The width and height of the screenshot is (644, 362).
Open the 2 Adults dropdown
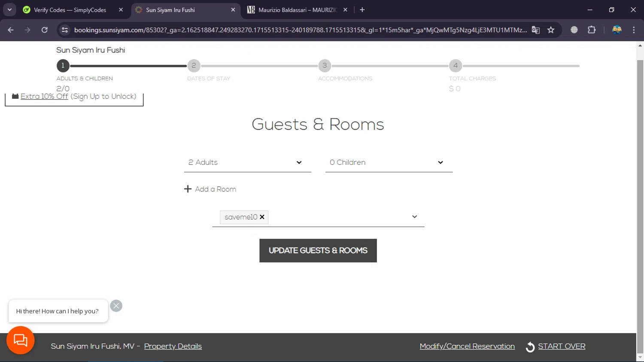click(x=247, y=162)
